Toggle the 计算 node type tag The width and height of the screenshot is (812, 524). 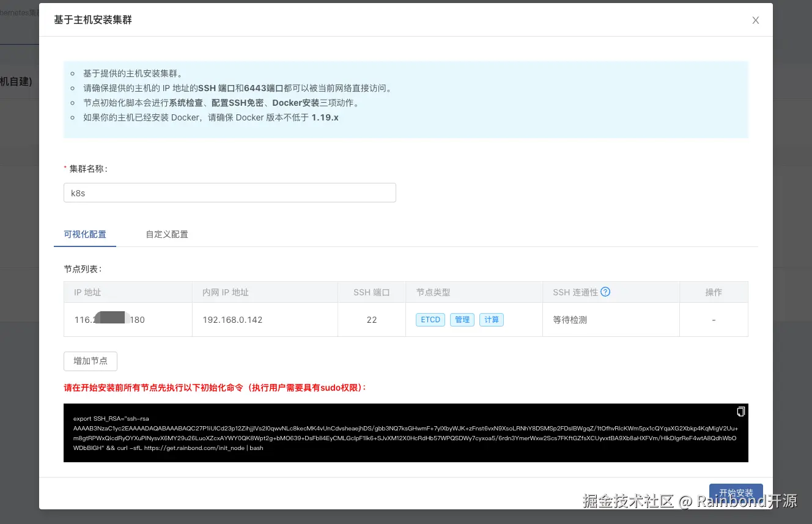coord(492,320)
